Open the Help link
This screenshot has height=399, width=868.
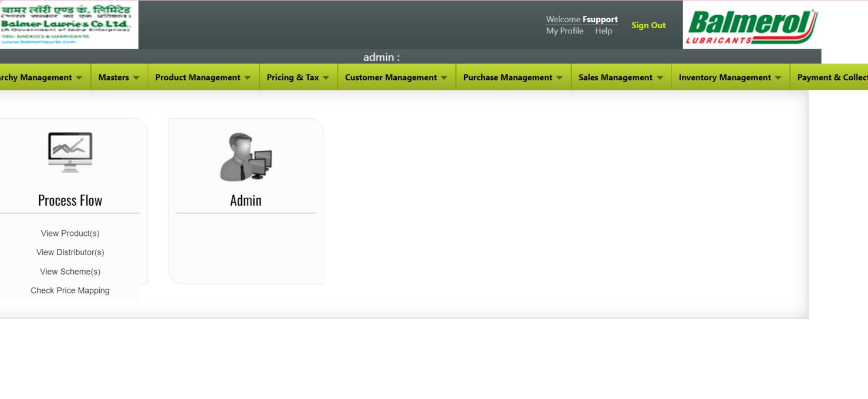(x=603, y=31)
